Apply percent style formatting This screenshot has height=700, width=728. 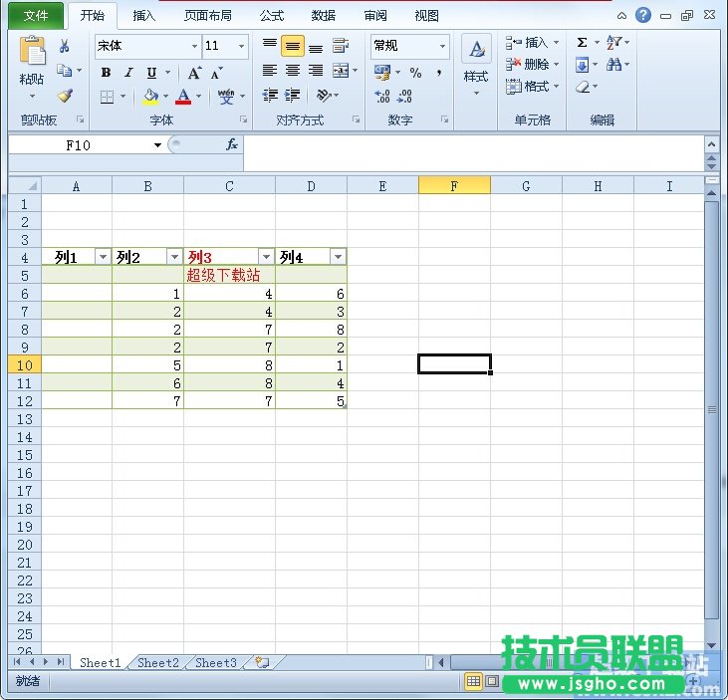point(415,73)
